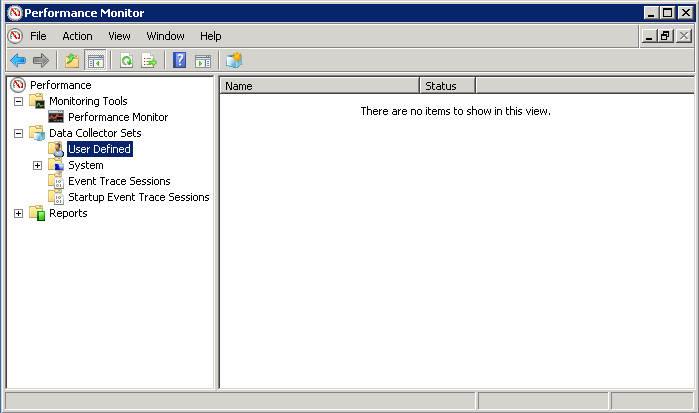Collapse the Monitoring Tools tree node

pyautogui.click(x=19, y=101)
